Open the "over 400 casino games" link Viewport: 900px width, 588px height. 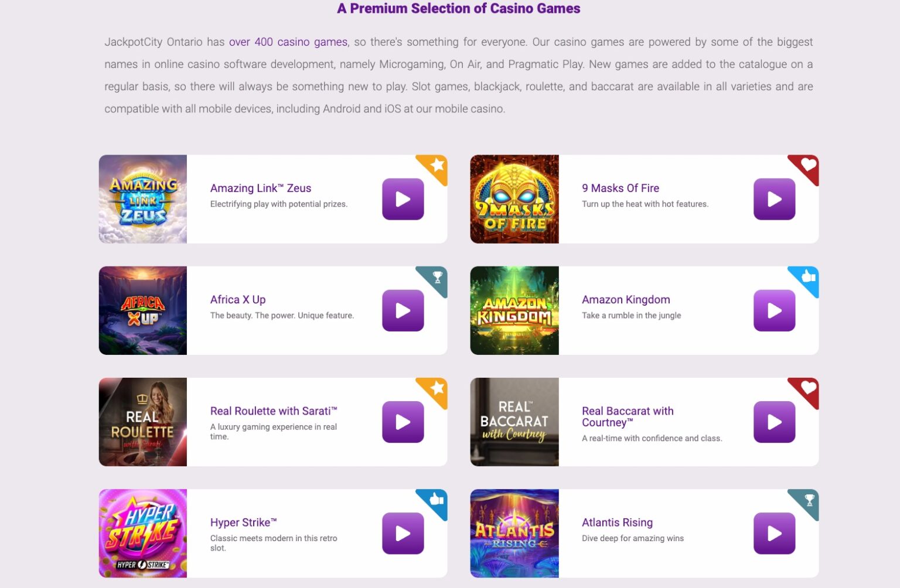click(x=288, y=42)
